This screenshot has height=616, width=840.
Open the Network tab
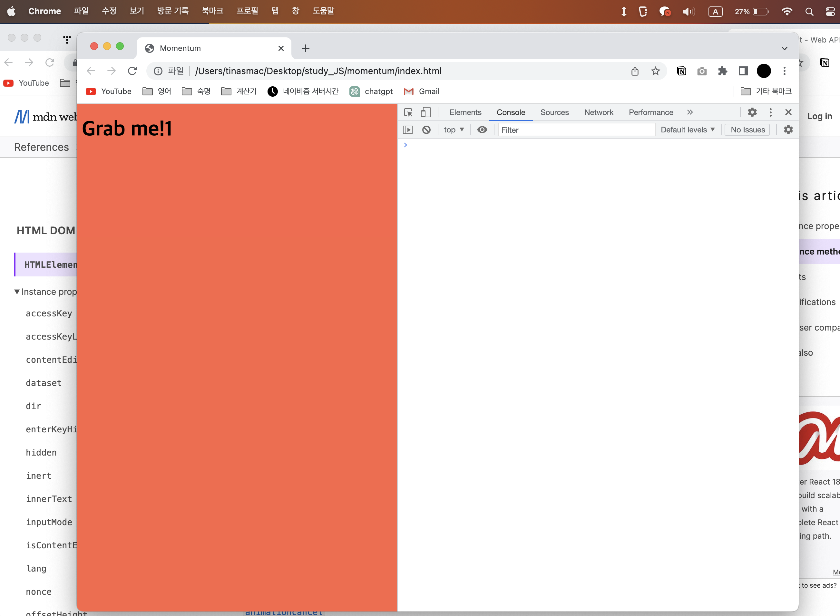(x=598, y=112)
